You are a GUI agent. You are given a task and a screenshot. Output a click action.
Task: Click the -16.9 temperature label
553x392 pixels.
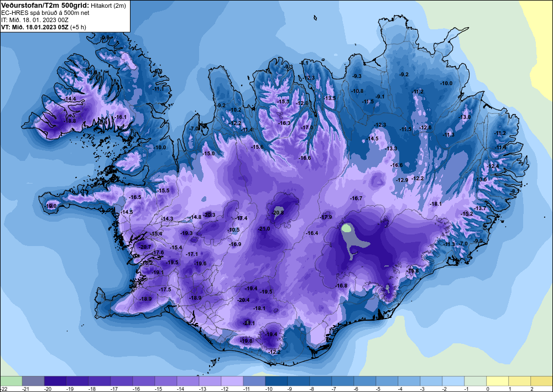(235, 244)
